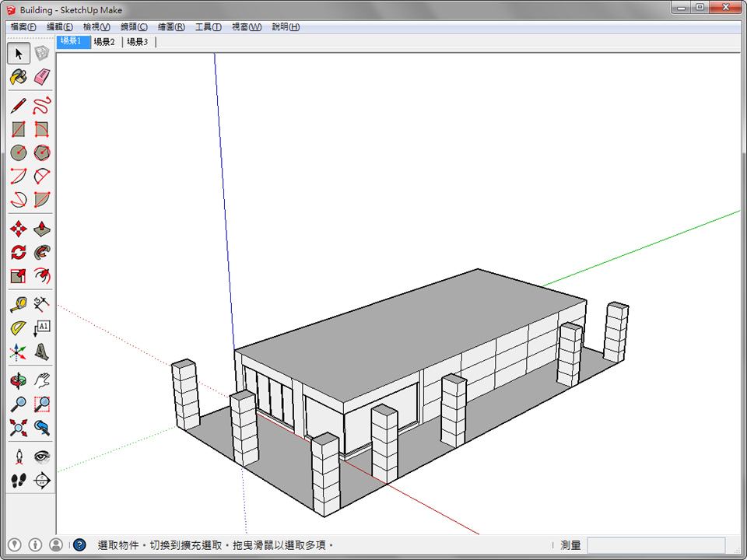Pick the 3 Point Arc tool
747x560 pixels.
pyautogui.click(x=19, y=200)
